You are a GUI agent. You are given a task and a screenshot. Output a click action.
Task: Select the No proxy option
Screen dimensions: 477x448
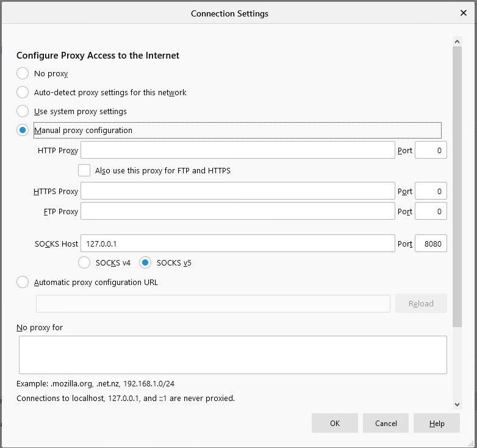23,73
